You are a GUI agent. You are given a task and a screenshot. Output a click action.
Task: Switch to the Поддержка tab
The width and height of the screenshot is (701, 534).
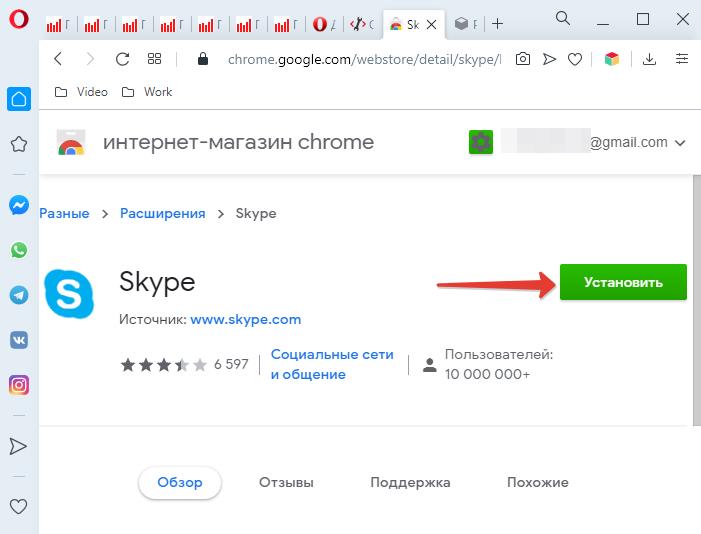pyautogui.click(x=410, y=483)
